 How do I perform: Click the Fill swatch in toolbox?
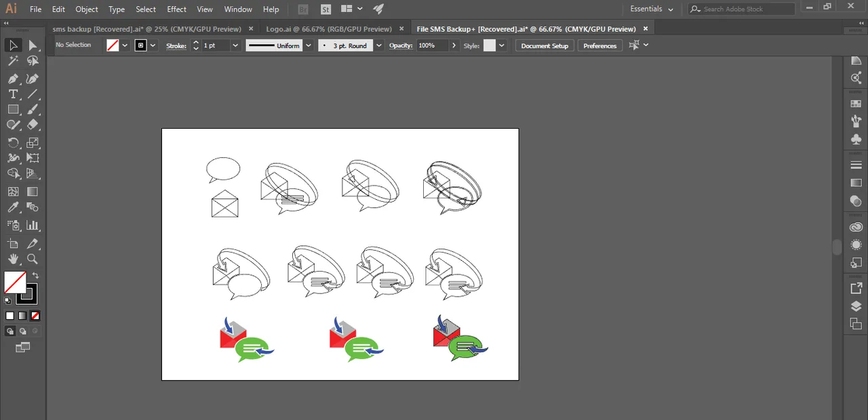point(15,282)
